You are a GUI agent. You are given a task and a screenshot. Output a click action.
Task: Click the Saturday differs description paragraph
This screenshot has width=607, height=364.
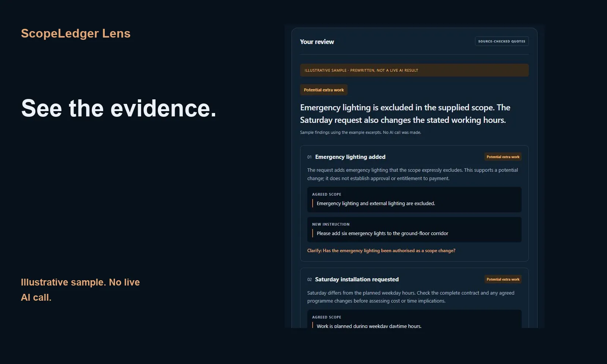pyautogui.click(x=411, y=297)
